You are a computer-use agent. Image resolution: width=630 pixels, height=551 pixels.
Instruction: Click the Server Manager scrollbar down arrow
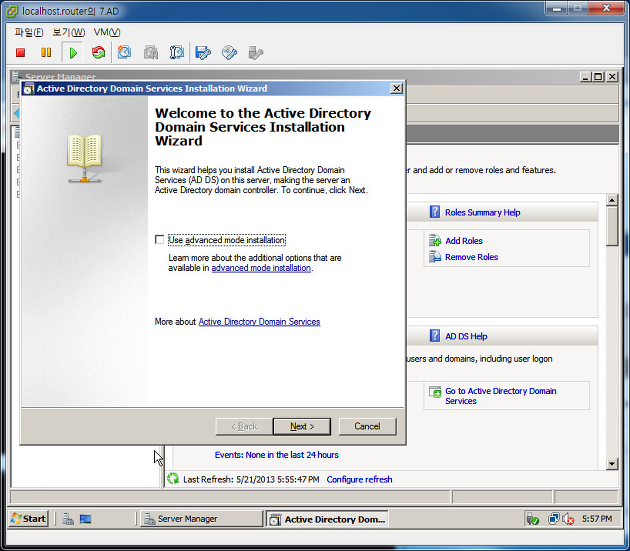pyautogui.click(x=612, y=464)
